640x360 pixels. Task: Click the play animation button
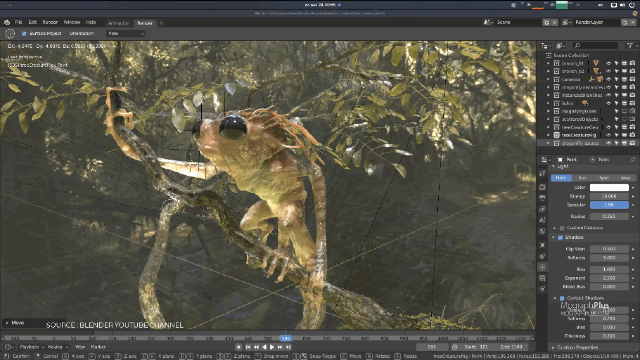point(272,347)
